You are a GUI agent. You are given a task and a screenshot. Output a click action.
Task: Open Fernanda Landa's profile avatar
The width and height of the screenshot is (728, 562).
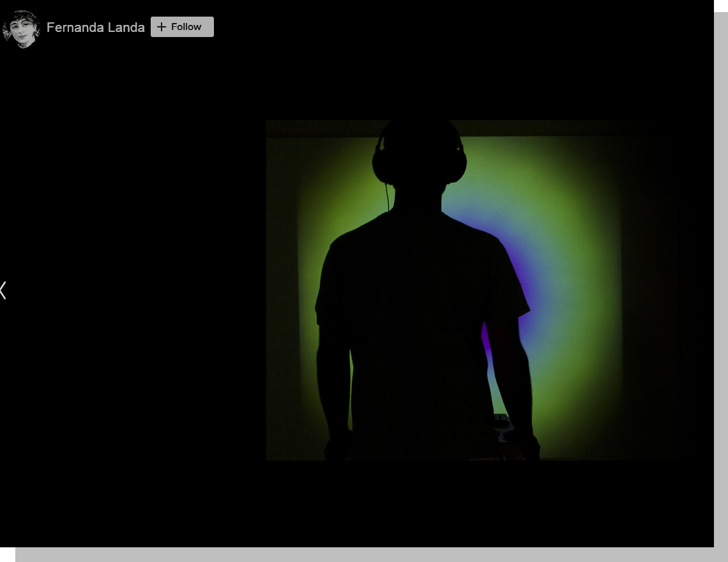click(x=21, y=29)
